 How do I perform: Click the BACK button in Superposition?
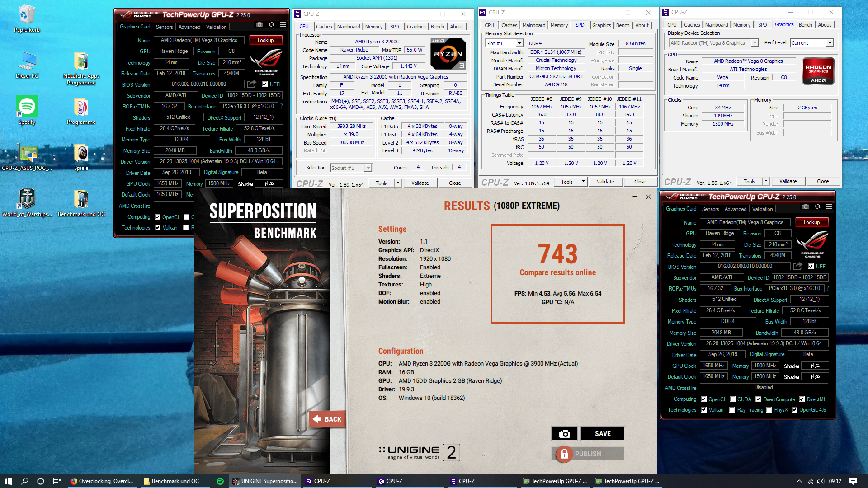pos(328,419)
